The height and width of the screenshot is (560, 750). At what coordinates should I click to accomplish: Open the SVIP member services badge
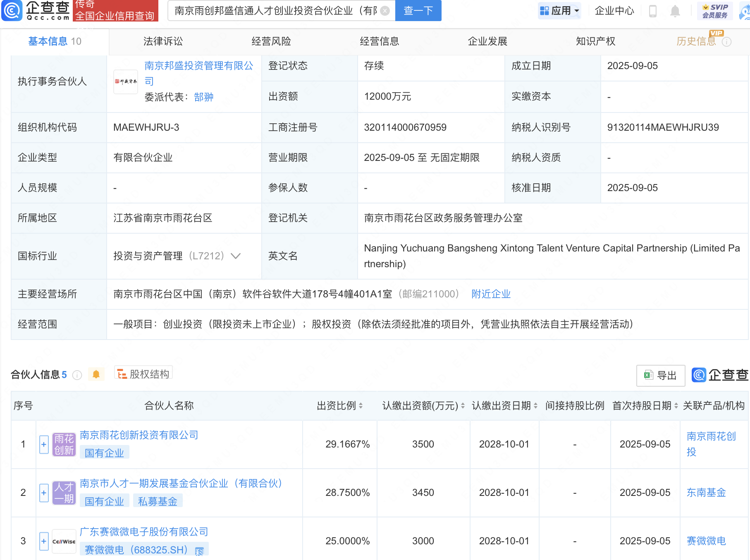coord(714,11)
